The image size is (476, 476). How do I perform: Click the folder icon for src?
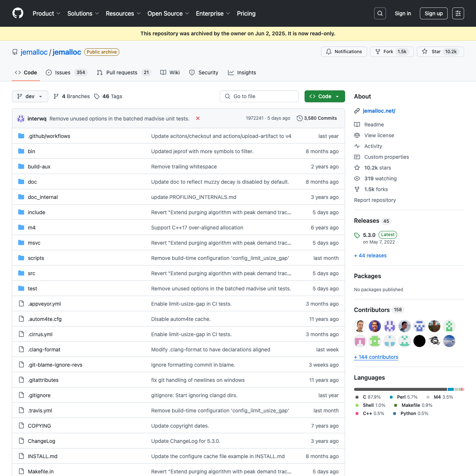21,273
